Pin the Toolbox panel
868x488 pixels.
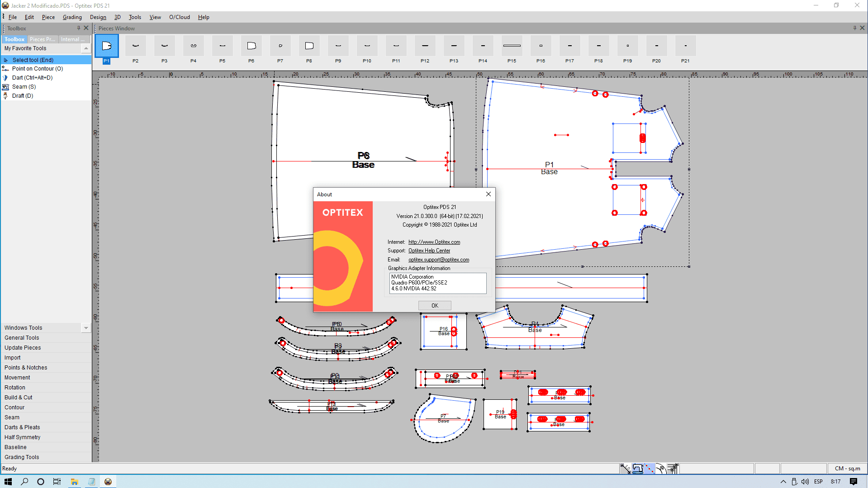pyautogui.click(x=79, y=28)
